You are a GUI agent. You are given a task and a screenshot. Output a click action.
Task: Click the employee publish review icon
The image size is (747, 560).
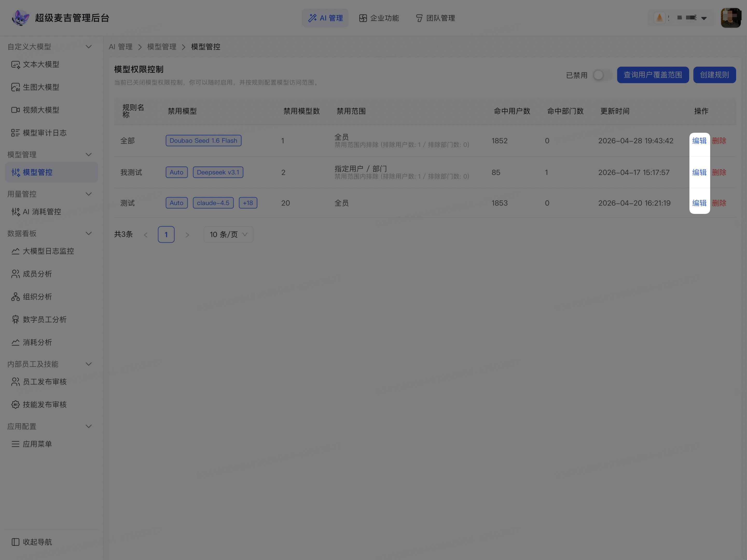pos(16,382)
